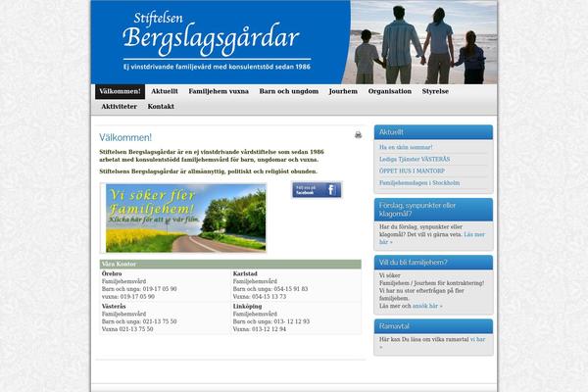Click the Välkommen! page heading
Viewport: 588px width, 392px height.
[125, 137]
